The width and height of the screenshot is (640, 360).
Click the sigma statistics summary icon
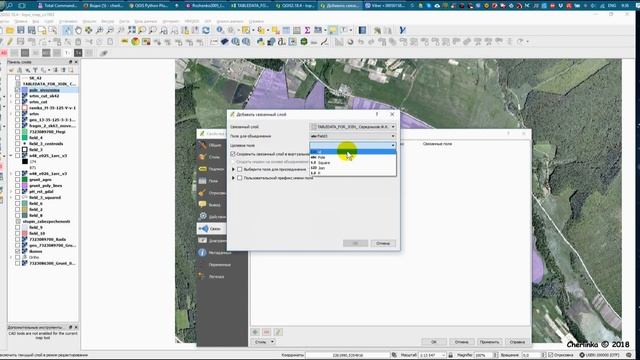coord(307,30)
